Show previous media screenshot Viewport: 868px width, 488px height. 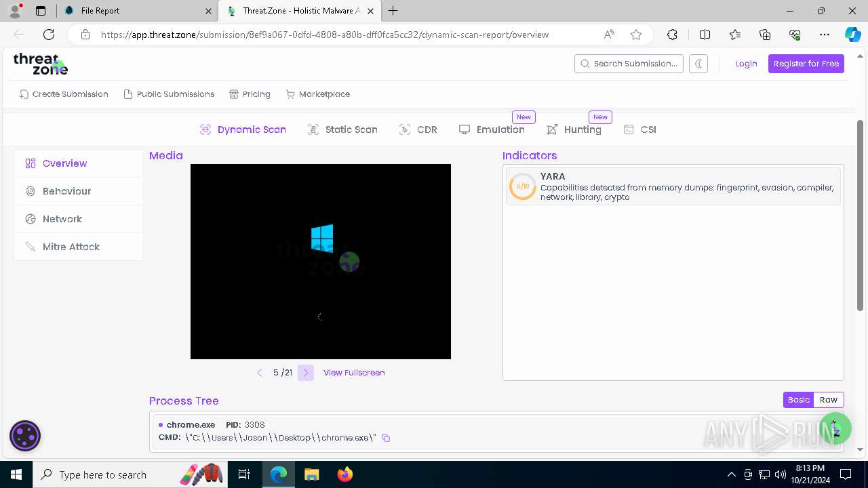pyautogui.click(x=260, y=373)
